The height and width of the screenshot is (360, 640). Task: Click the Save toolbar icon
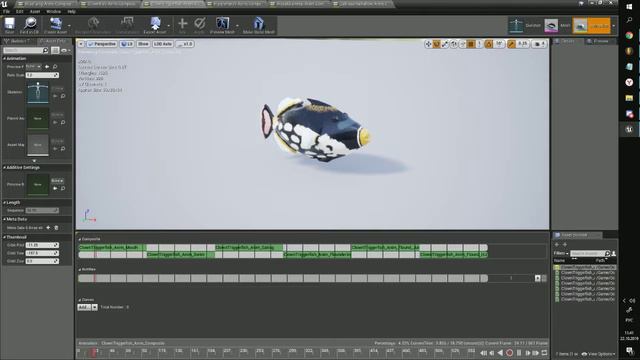click(9, 25)
